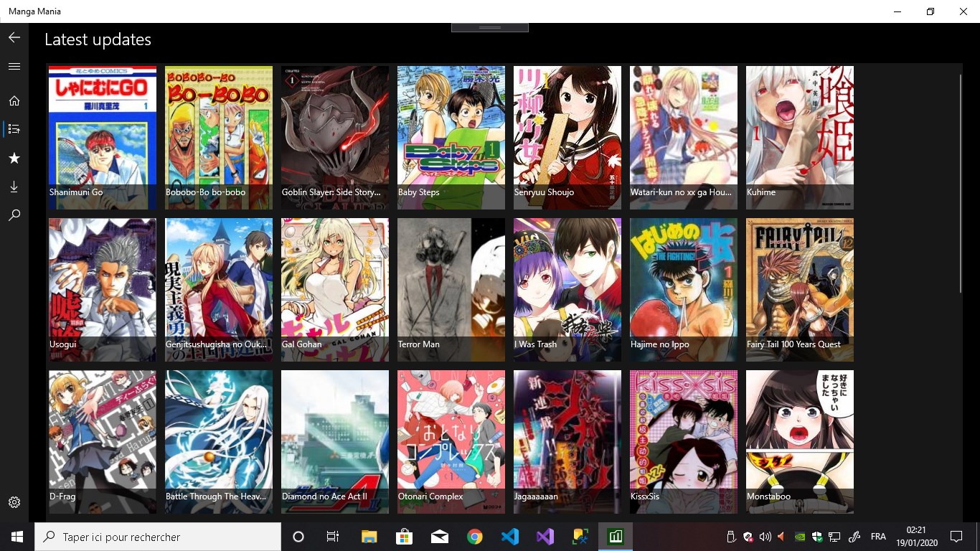Open the Shanimuni Go manga
This screenshot has width=980, height=551.
(x=103, y=138)
